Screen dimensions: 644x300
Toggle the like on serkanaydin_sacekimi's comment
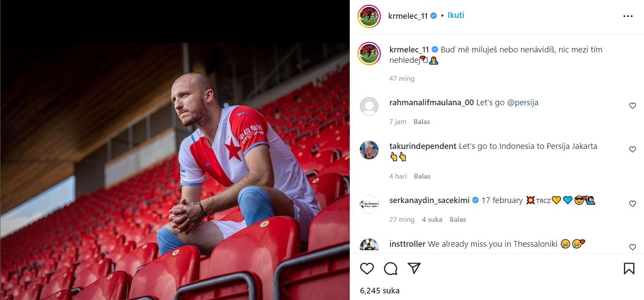(632, 203)
